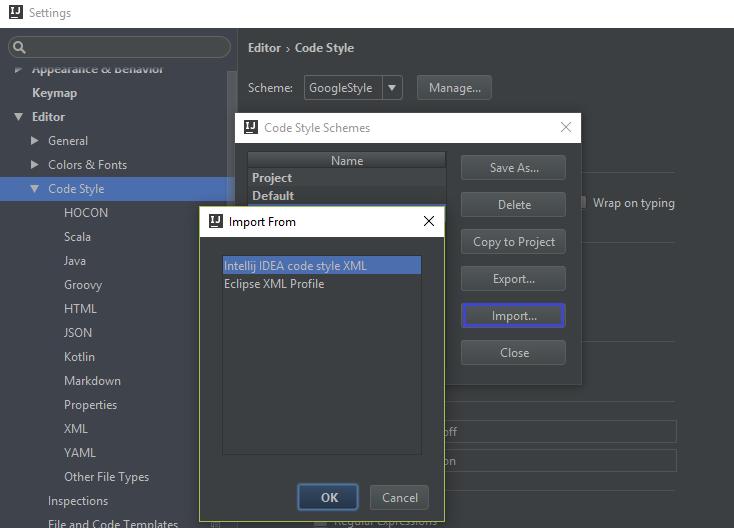
Task: Collapse the Editor tree section
Action: pos(19,117)
